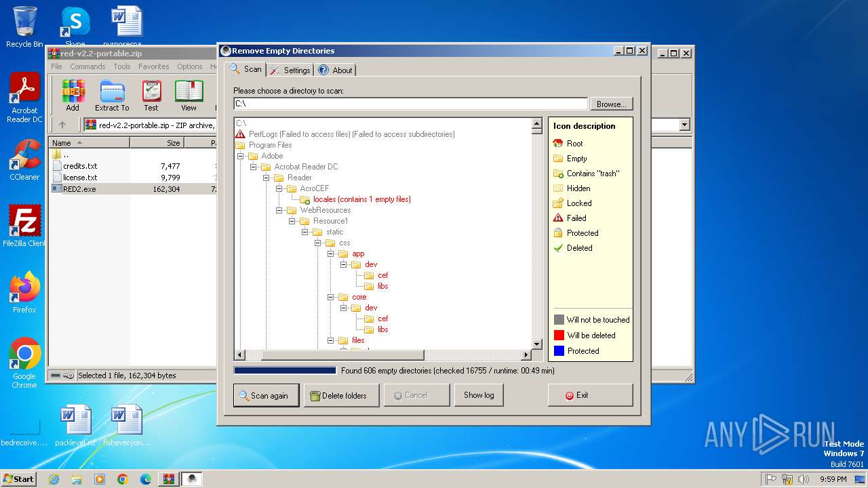Screen dimensions: 868x488
Task: Click the Windows Start button
Action: pos(18,479)
